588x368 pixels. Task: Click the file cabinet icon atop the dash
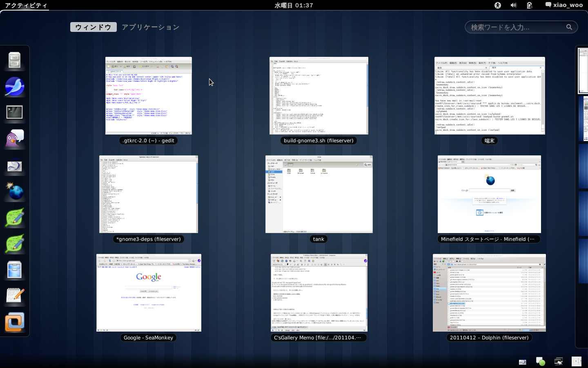(x=15, y=61)
